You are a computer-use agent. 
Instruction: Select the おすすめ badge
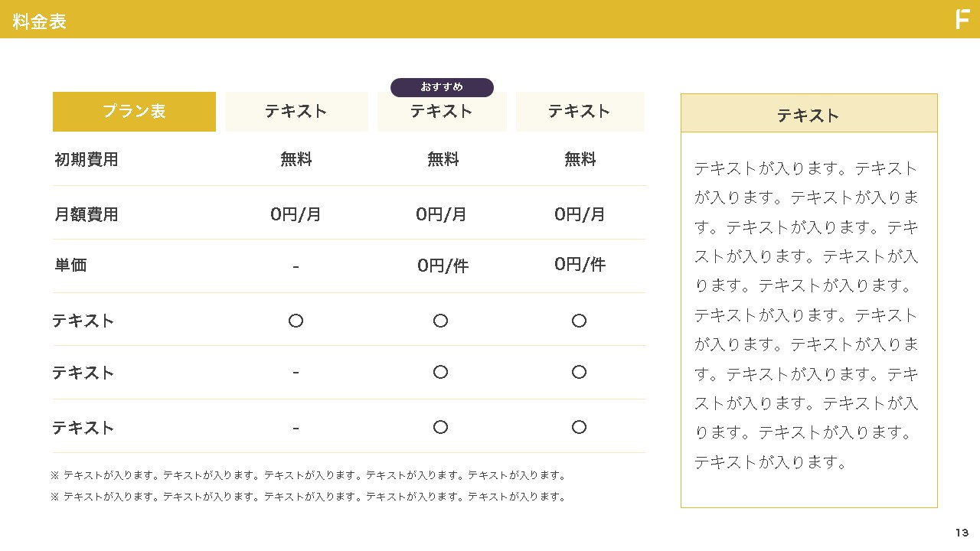(442, 87)
